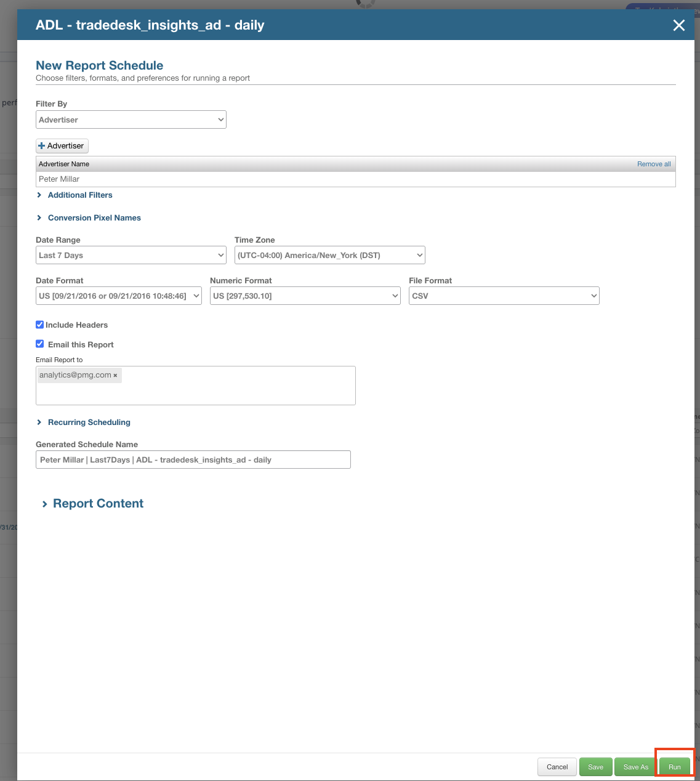700x781 pixels.
Task: Click Remove all advertisers link
Action: (x=654, y=164)
